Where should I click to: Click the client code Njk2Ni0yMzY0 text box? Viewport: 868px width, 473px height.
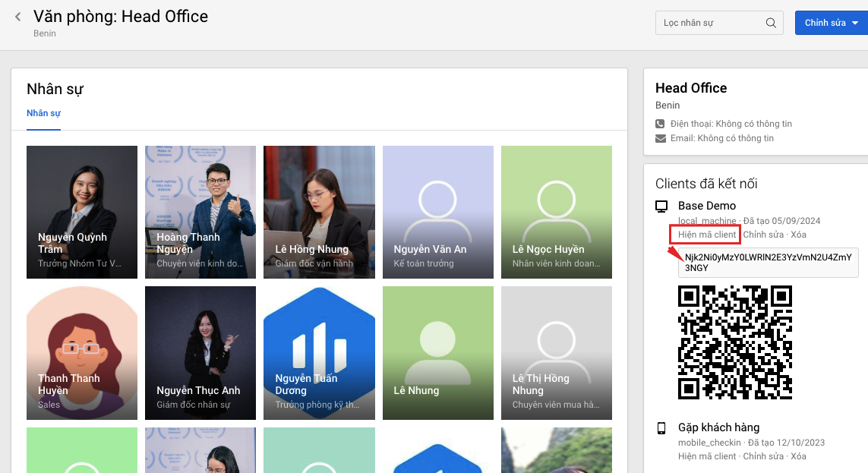[769, 263]
